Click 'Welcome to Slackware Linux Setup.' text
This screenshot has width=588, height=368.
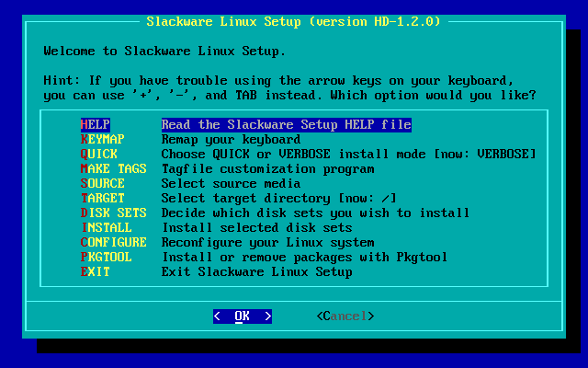pos(164,52)
